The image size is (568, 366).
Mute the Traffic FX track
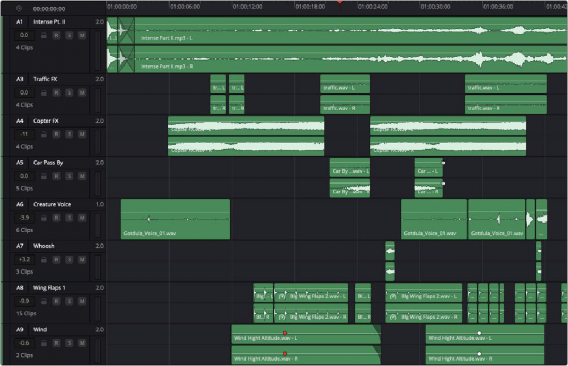coord(82,93)
